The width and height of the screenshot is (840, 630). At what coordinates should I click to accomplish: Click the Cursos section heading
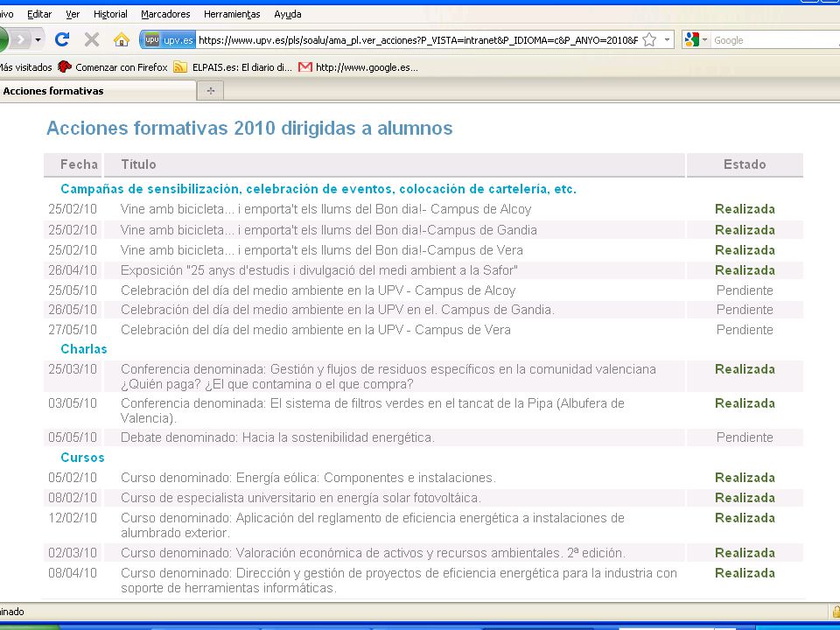pyautogui.click(x=82, y=458)
